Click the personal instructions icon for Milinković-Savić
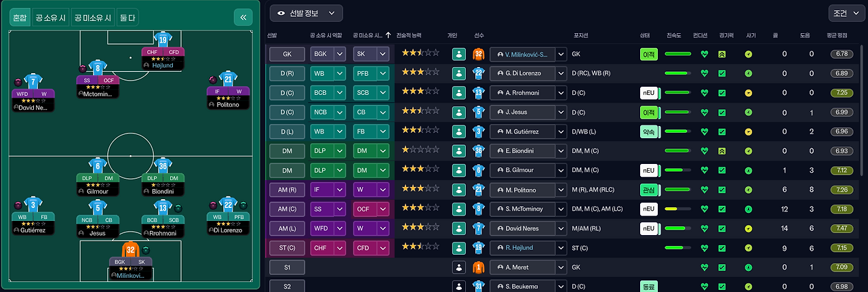 (459, 54)
